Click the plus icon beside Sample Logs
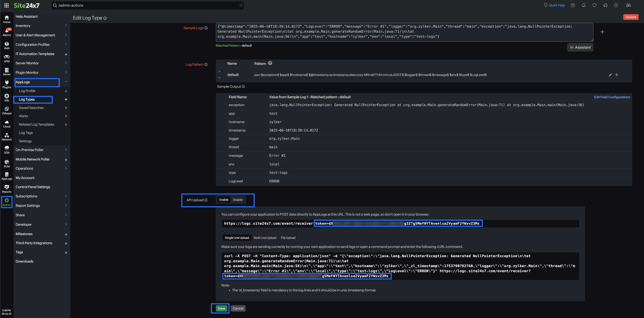644x318 pixels. (602, 32)
